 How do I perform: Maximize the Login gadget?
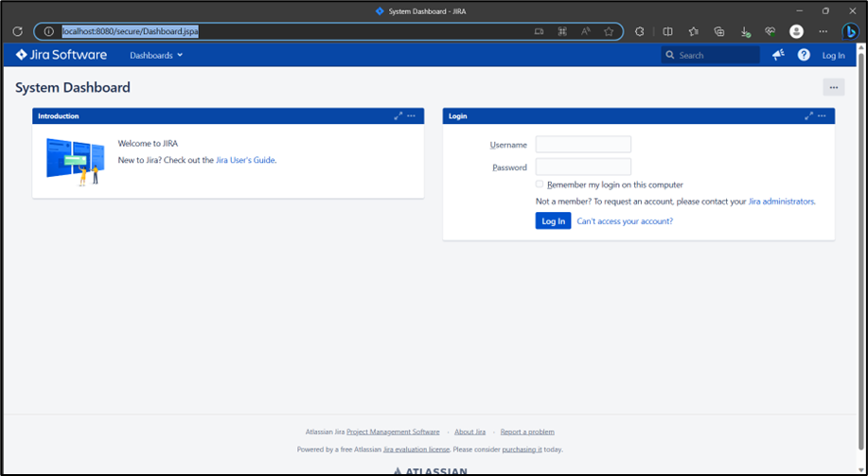(x=808, y=115)
